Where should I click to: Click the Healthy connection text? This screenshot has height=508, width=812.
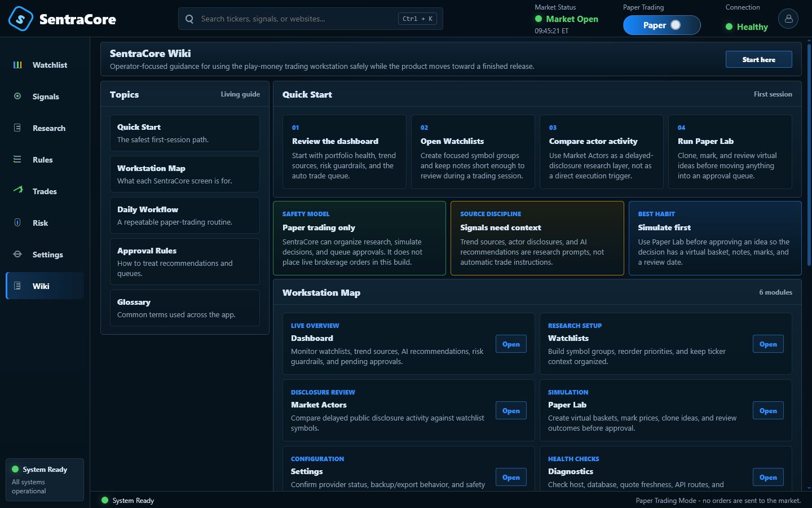pos(752,27)
